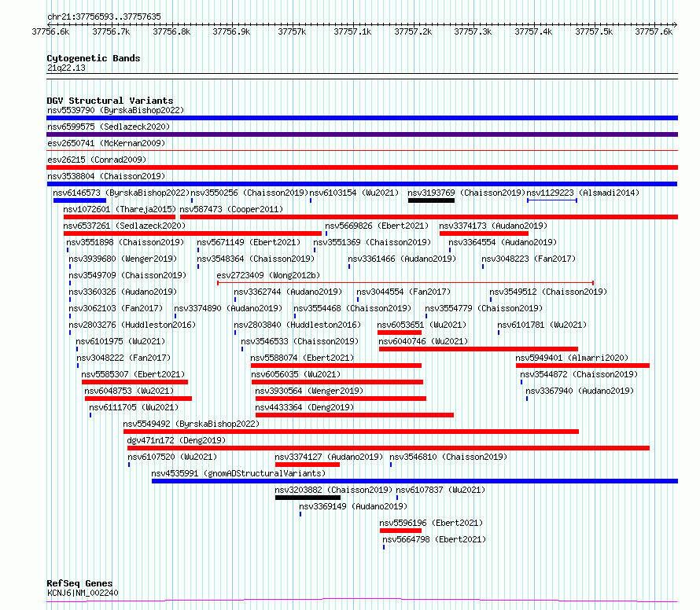Image resolution: width=700 pixels, height=610 pixels.
Task: Open nsv3554468 (Chaisson2019) variant
Action: (x=352, y=308)
